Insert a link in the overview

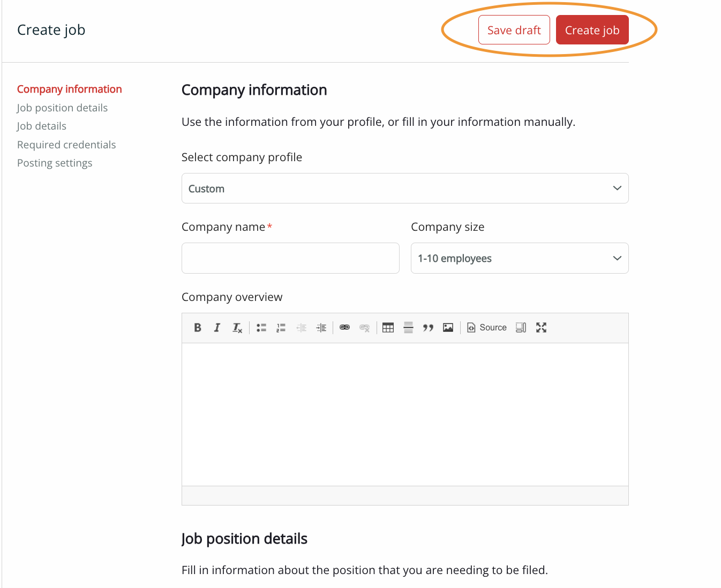[345, 328]
